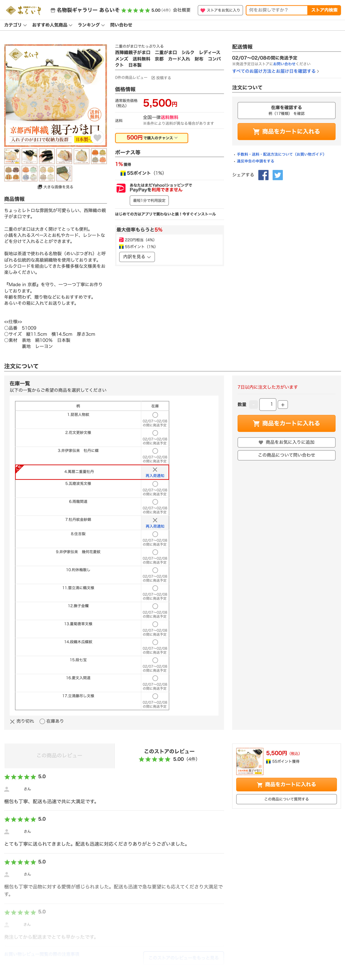Click the review post pencil icon (投稿する)

tap(153, 78)
